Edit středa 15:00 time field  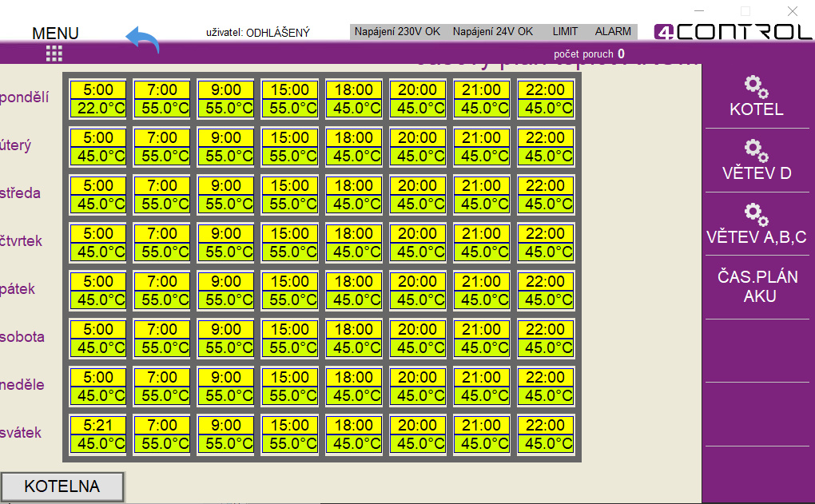tap(290, 185)
